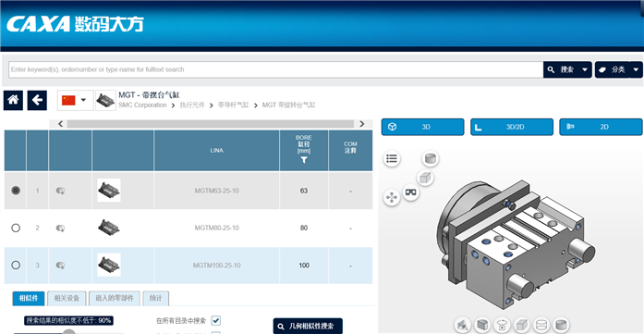Click the cube view icon in viewer

pos(425,178)
